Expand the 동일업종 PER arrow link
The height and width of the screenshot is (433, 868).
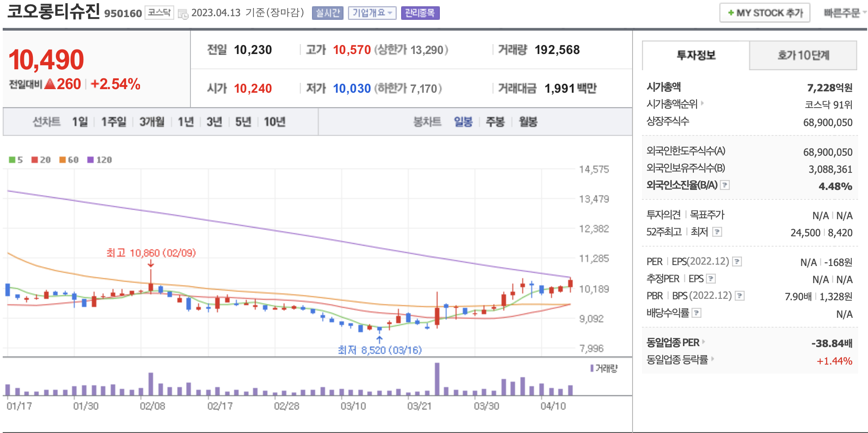coord(704,342)
